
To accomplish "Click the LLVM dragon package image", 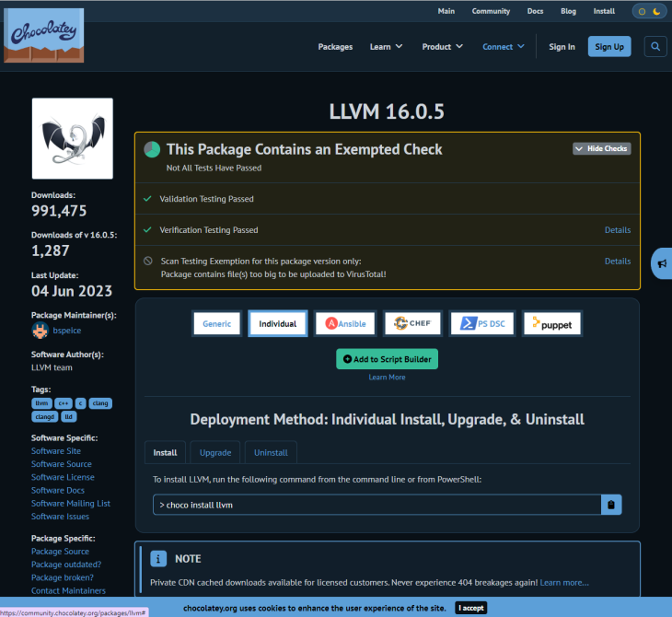I will point(73,138).
